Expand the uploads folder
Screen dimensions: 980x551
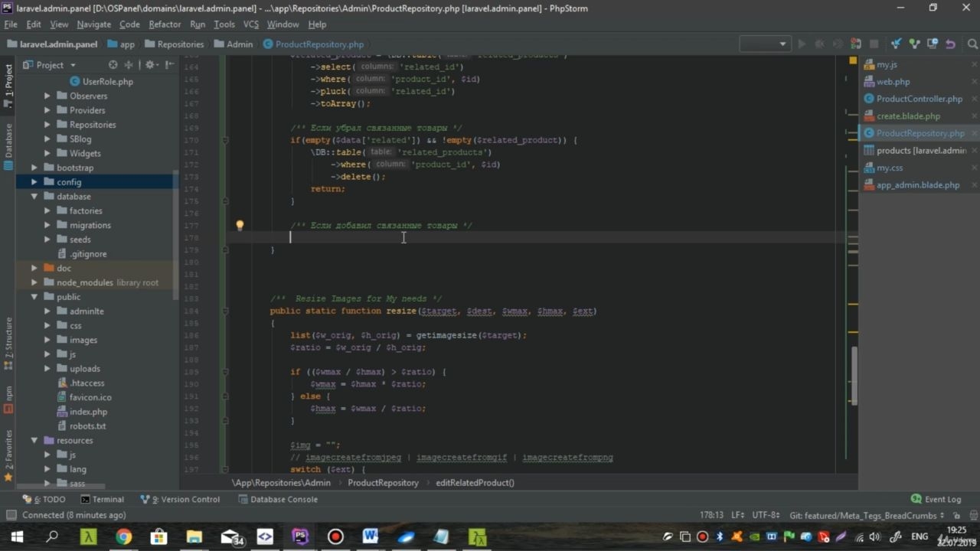pos(47,369)
